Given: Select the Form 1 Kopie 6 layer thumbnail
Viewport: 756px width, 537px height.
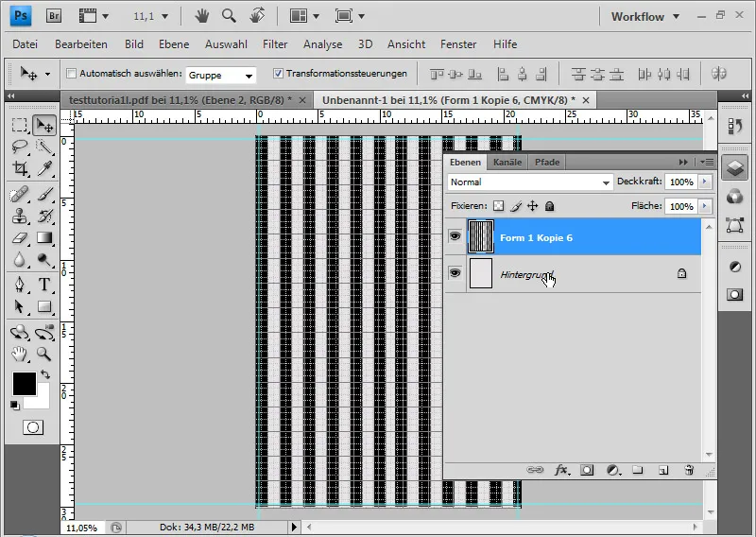Looking at the screenshot, I should 481,236.
